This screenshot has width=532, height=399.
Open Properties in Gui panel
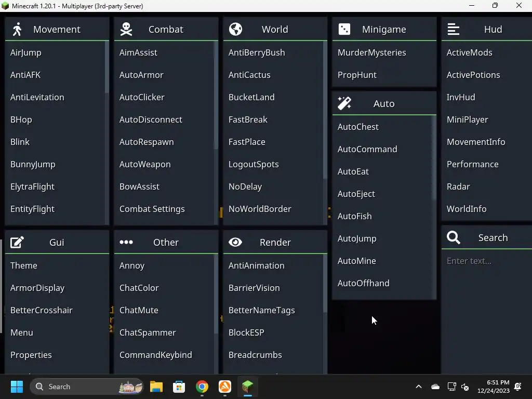pyautogui.click(x=57, y=355)
